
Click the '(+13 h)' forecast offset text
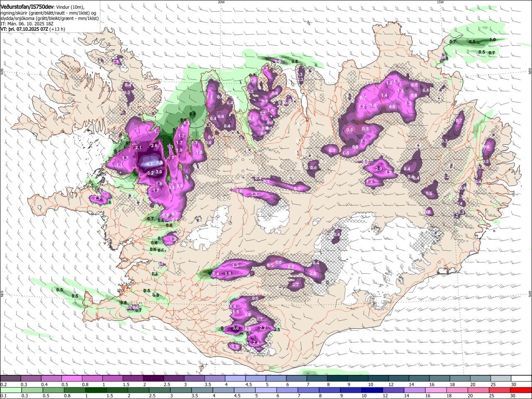tap(57, 29)
